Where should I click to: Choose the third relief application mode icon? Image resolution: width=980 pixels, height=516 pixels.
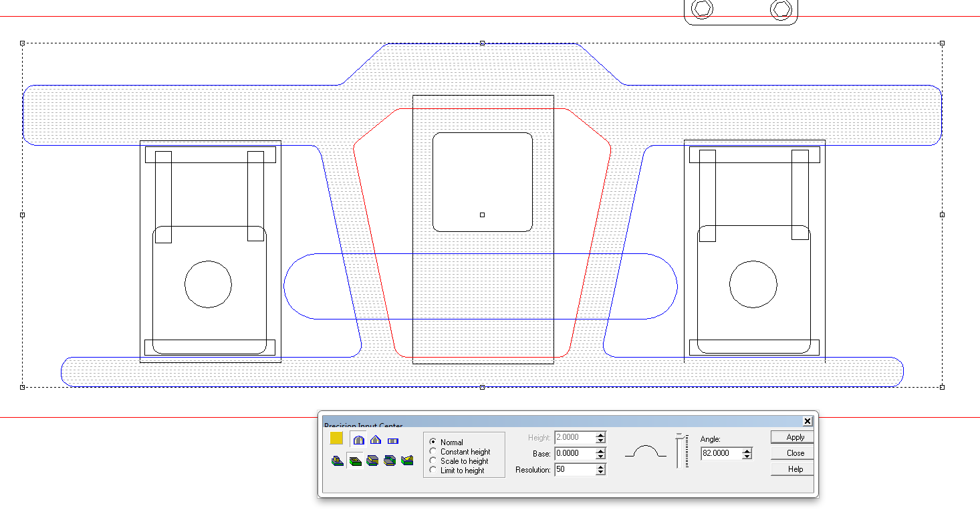pyautogui.click(x=373, y=461)
